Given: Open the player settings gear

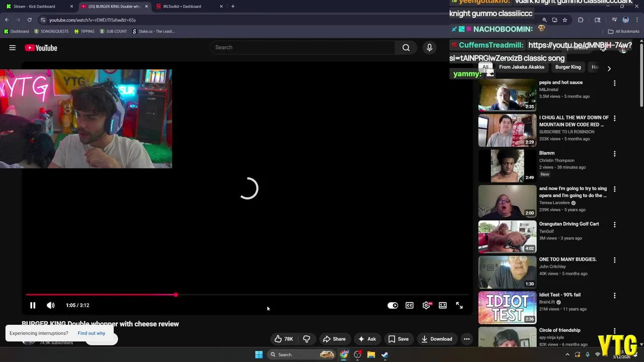Looking at the screenshot, I should (426, 305).
